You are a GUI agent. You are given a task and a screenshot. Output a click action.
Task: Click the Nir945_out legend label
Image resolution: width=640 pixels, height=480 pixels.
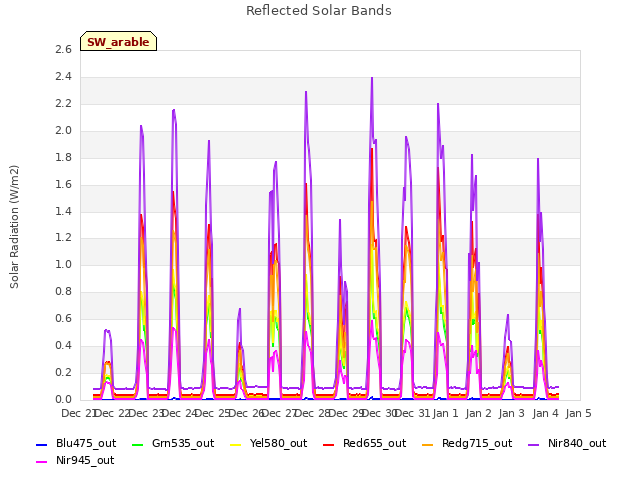[x=85, y=460]
